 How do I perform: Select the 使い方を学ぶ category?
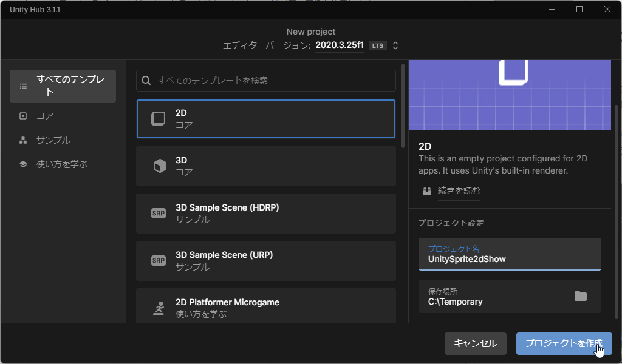pyautogui.click(x=63, y=164)
